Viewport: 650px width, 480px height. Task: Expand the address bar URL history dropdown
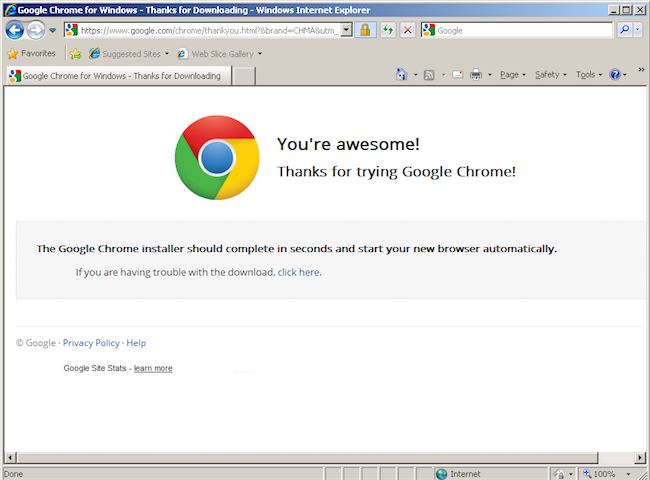[x=347, y=30]
